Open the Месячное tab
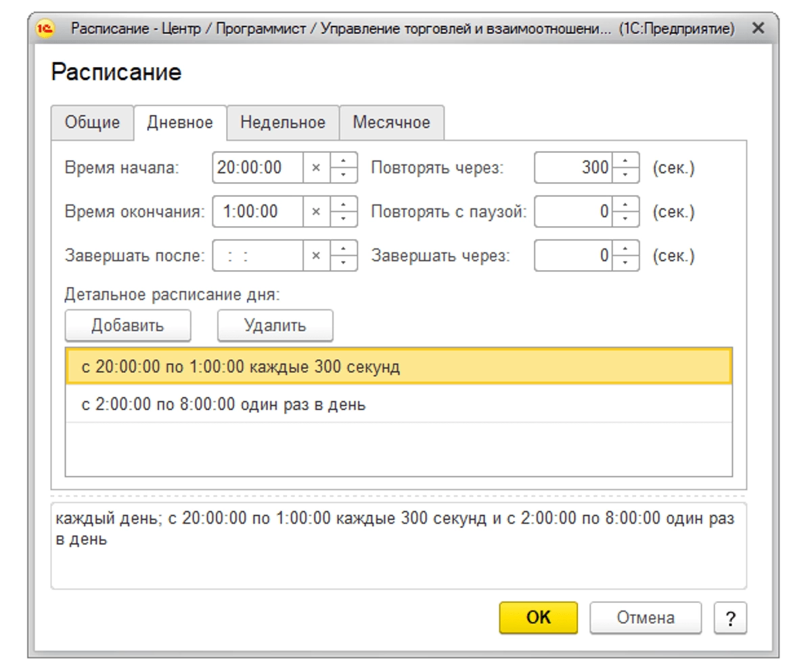The image size is (812, 670). pyautogui.click(x=391, y=122)
